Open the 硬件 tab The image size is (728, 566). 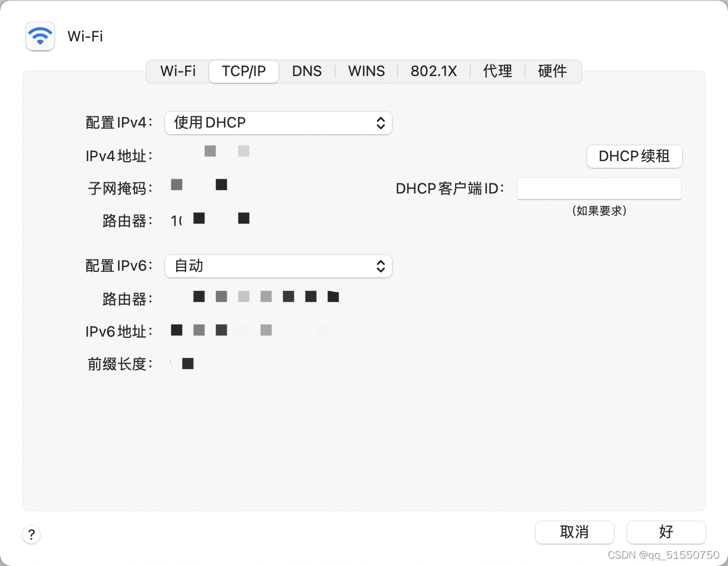(551, 71)
